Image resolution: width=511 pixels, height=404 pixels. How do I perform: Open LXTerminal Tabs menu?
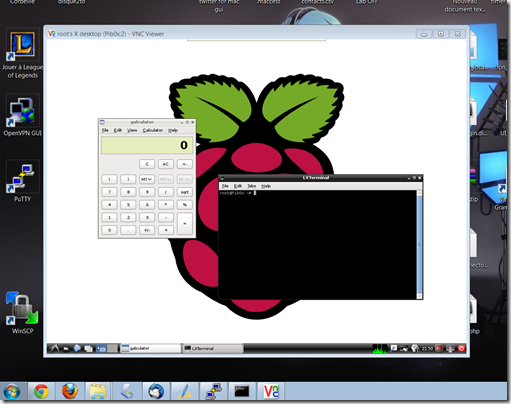[252, 186]
